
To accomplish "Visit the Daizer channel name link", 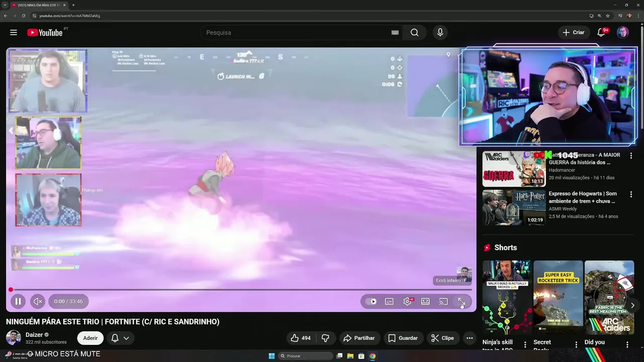I will [x=34, y=335].
